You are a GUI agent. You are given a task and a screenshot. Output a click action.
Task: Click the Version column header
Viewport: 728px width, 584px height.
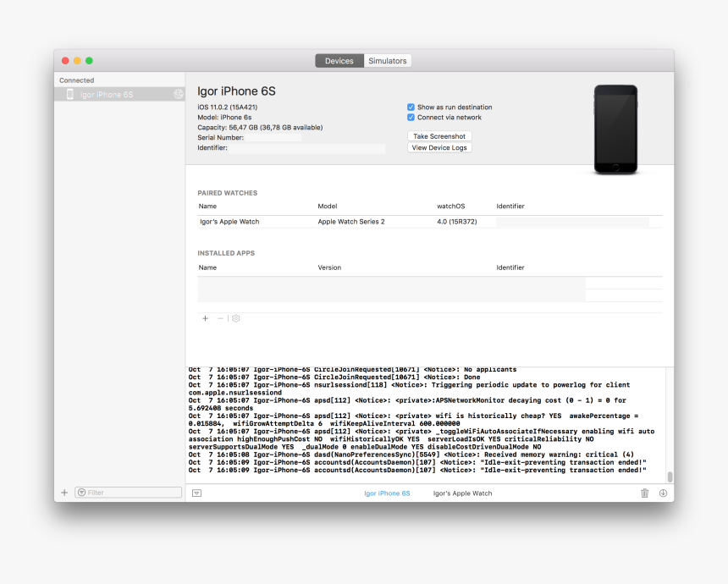click(x=329, y=267)
